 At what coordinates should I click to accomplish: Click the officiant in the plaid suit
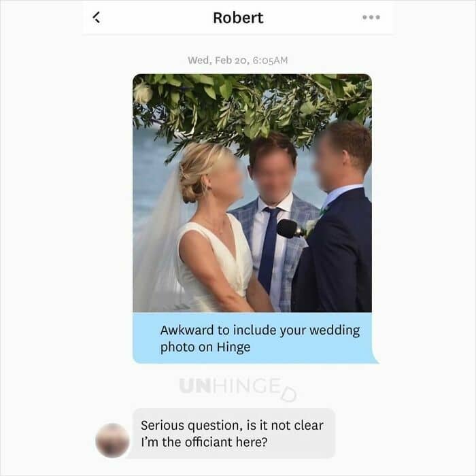(x=273, y=224)
